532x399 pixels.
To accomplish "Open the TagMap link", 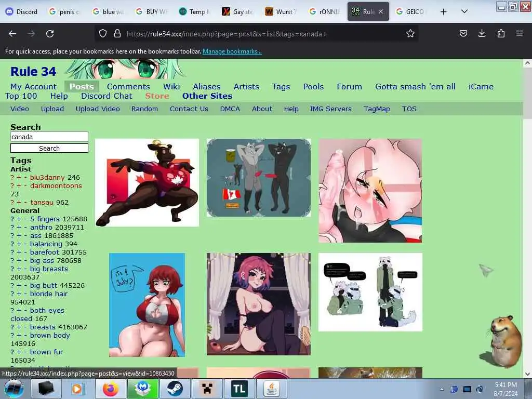I will tap(377, 109).
